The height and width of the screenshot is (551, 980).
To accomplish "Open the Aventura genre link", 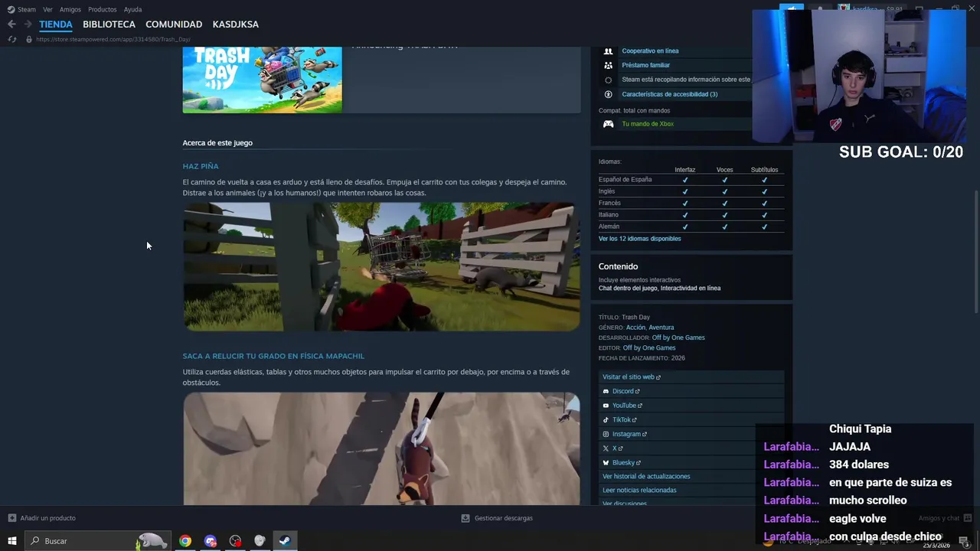I will (661, 328).
